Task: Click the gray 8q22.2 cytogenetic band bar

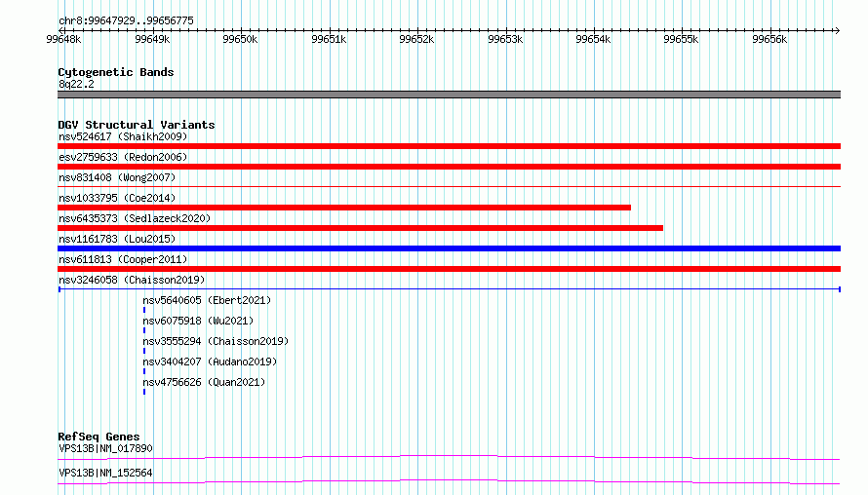Action: click(449, 95)
